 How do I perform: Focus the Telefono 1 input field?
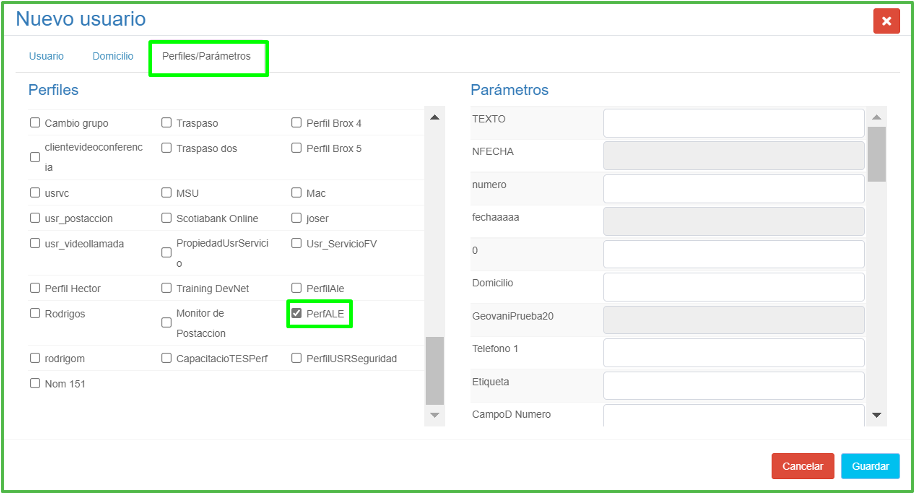[733, 352]
